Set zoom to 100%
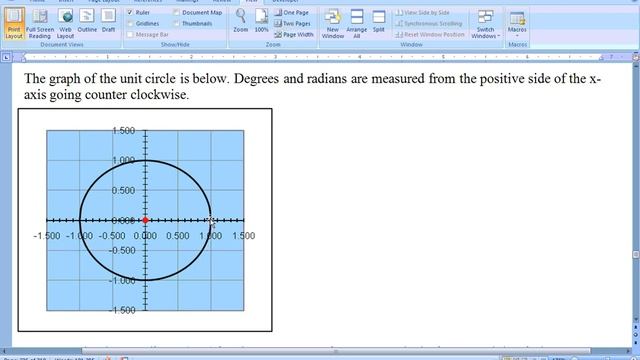 click(x=261, y=20)
